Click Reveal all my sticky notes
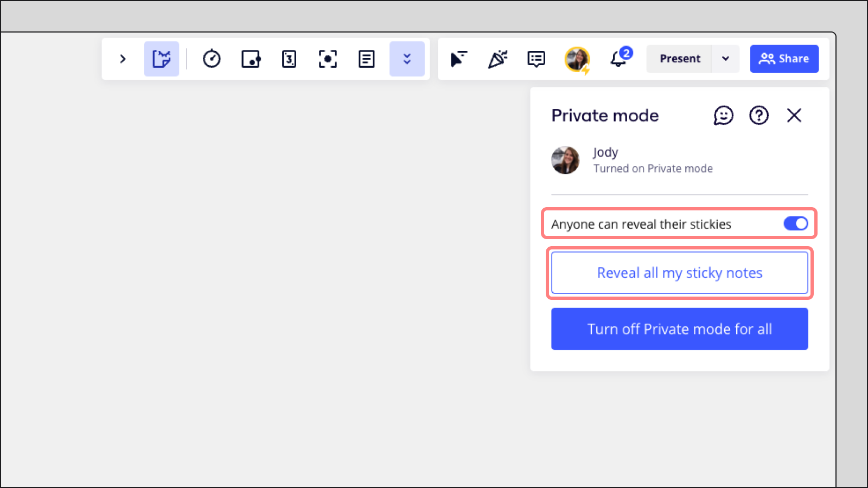Viewport: 868px width, 488px height. tap(679, 273)
